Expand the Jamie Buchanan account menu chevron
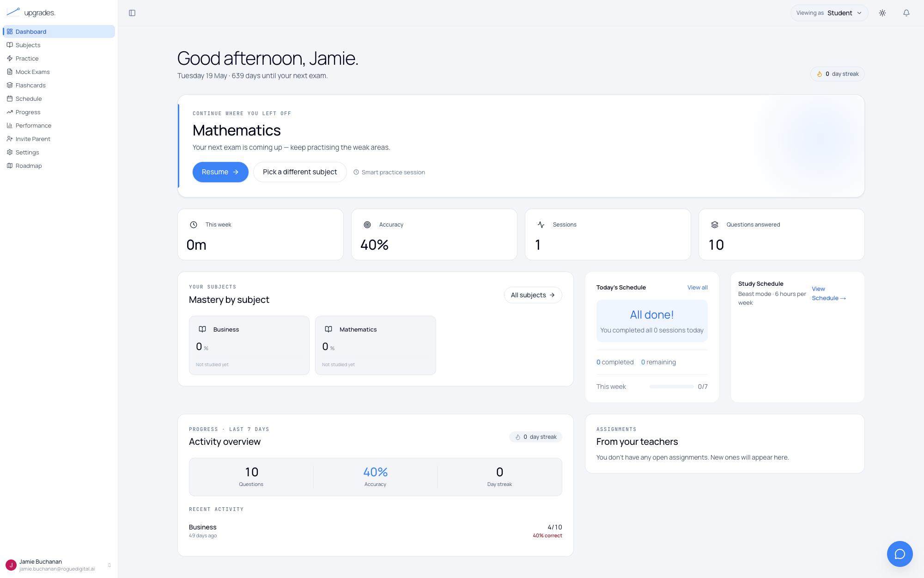The image size is (924, 578). point(109,565)
